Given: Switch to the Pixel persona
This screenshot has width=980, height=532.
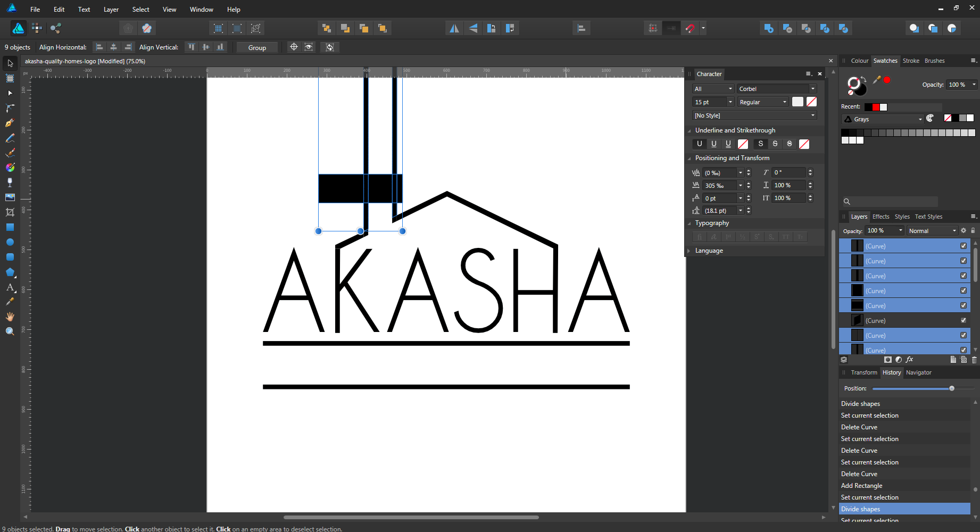Looking at the screenshot, I should [x=37, y=28].
